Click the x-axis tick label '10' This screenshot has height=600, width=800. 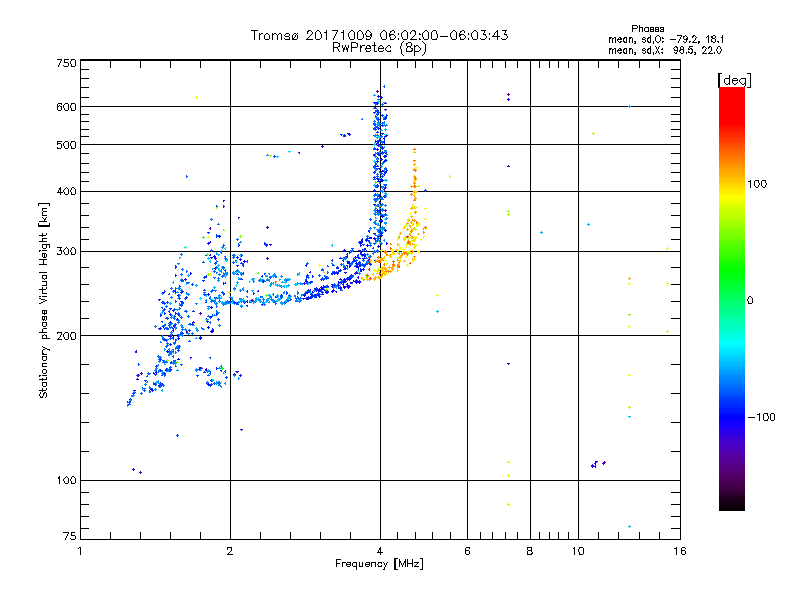[578, 551]
